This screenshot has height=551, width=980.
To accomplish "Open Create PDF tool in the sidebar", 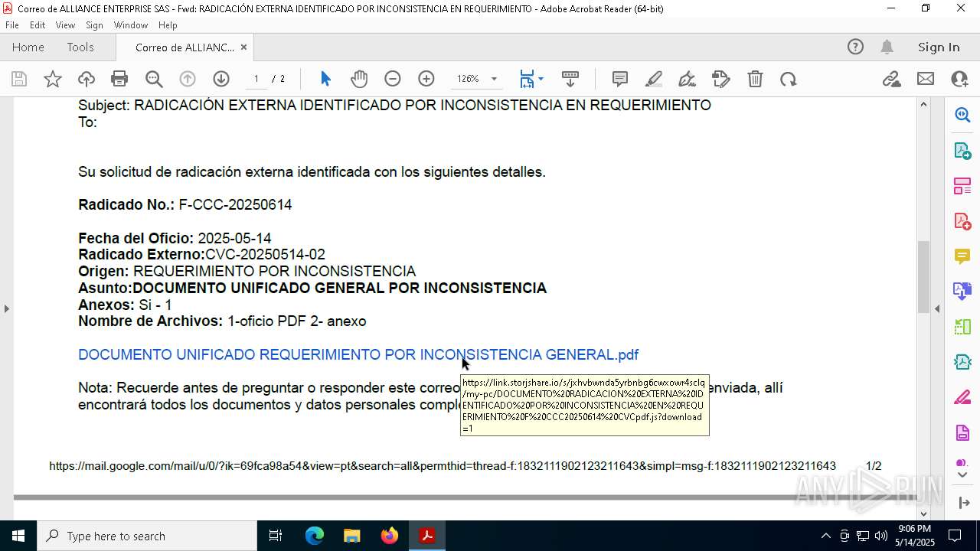I will tap(962, 220).
